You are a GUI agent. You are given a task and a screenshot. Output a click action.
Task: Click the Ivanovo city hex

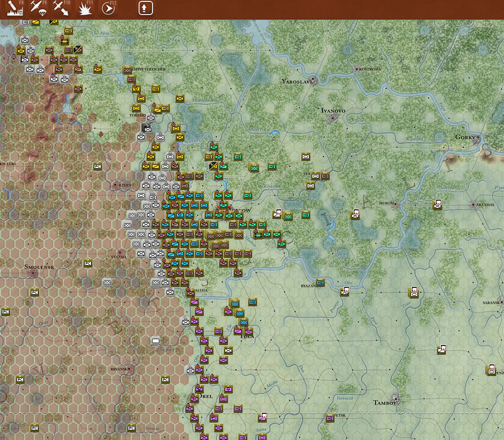(x=332, y=118)
